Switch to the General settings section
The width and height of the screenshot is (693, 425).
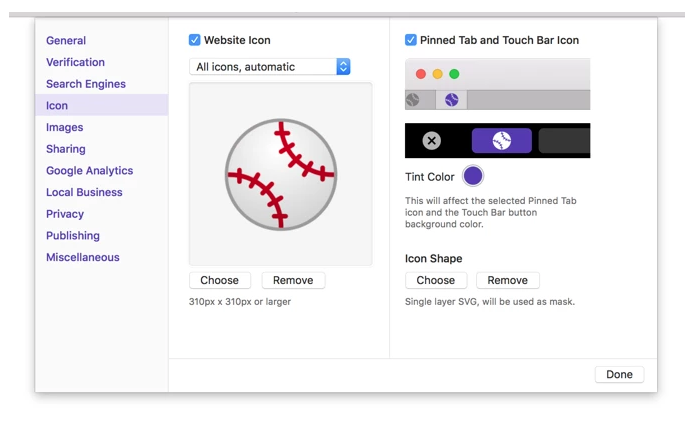pyautogui.click(x=66, y=41)
